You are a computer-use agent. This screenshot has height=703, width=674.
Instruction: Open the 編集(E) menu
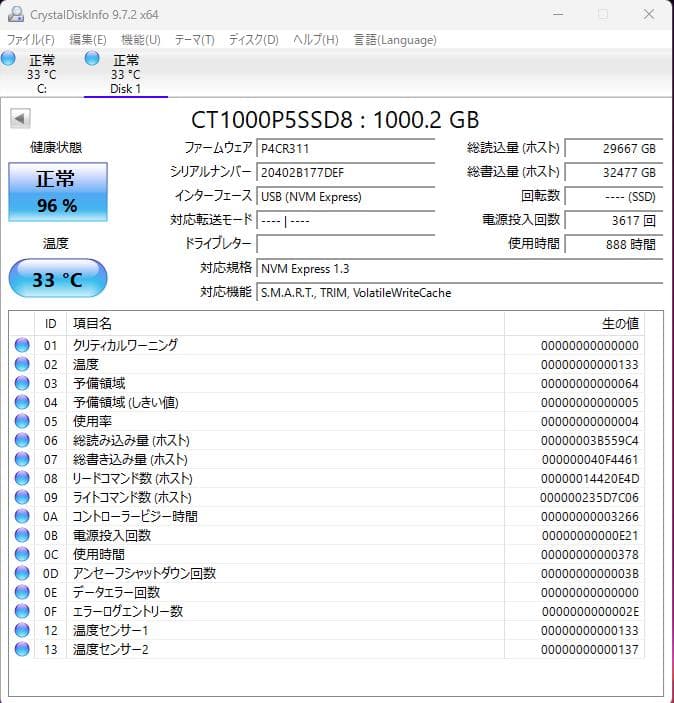tap(88, 40)
